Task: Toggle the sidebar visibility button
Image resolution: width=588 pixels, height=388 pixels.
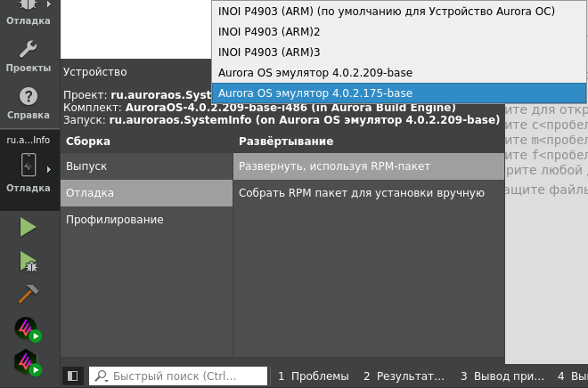Action: [72, 376]
